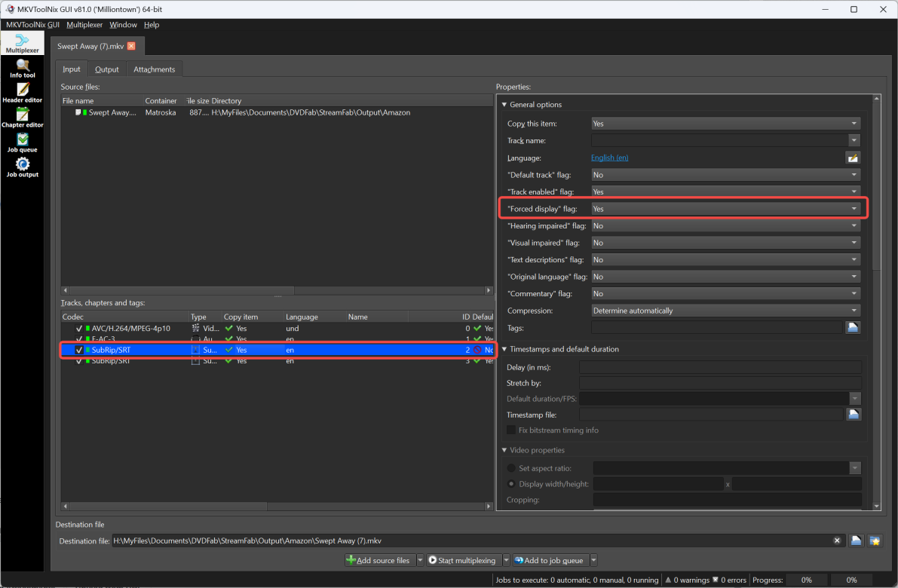This screenshot has height=588, width=898.
Task: Open the Multiplexer menu
Action: (x=84, y=25)
